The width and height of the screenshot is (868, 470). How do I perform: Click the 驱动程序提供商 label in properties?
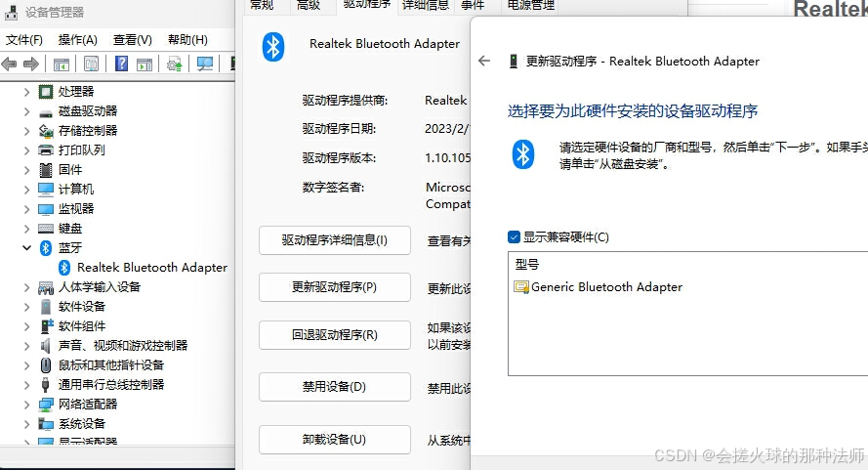(345, 101)
